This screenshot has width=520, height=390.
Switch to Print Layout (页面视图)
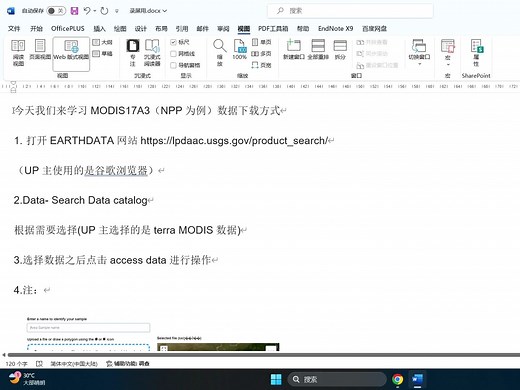40,49
